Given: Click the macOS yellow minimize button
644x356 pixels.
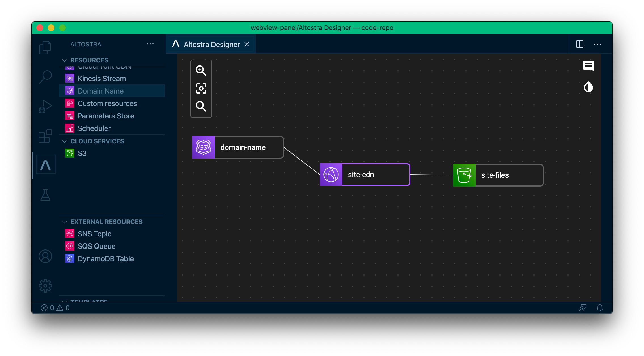Looking at the screenshot, I should [51, 28].
